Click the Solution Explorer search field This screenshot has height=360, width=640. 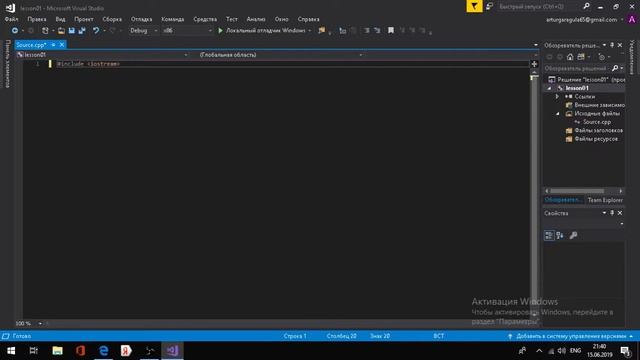click(x=577, y=69)
